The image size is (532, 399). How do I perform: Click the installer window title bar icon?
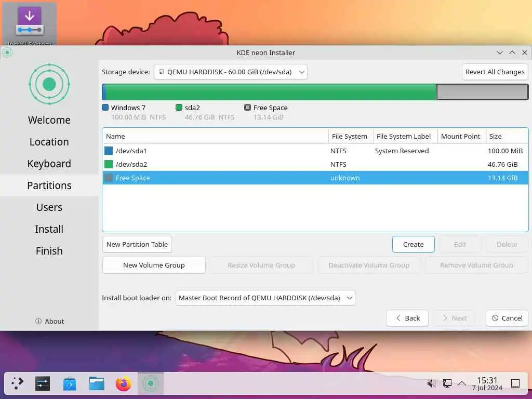coord(7,52)
